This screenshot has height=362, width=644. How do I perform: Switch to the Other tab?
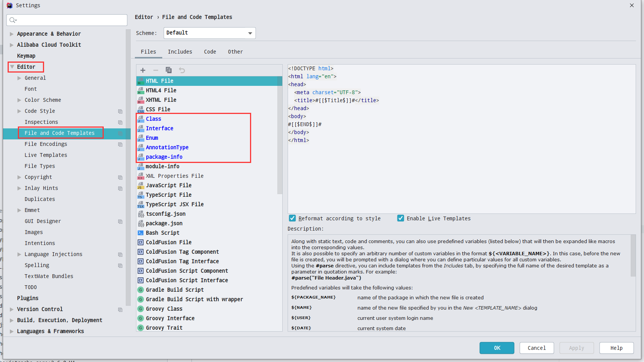[x=236, y=52]
